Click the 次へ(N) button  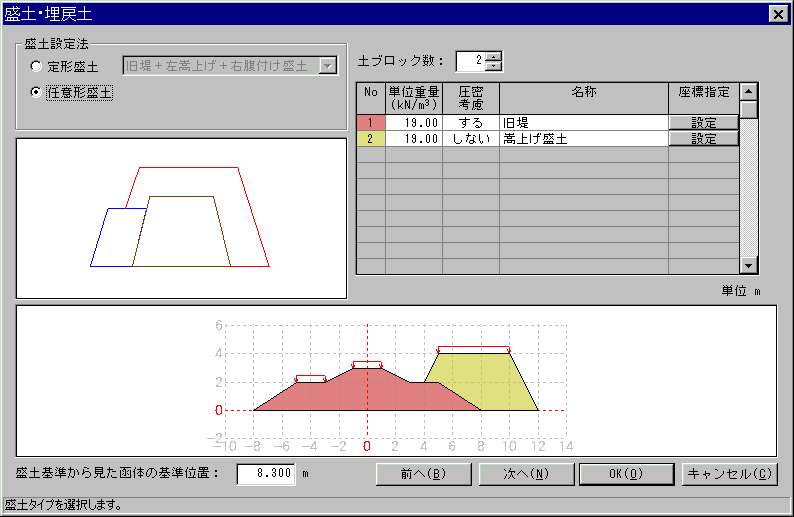[x=526, y=474]
